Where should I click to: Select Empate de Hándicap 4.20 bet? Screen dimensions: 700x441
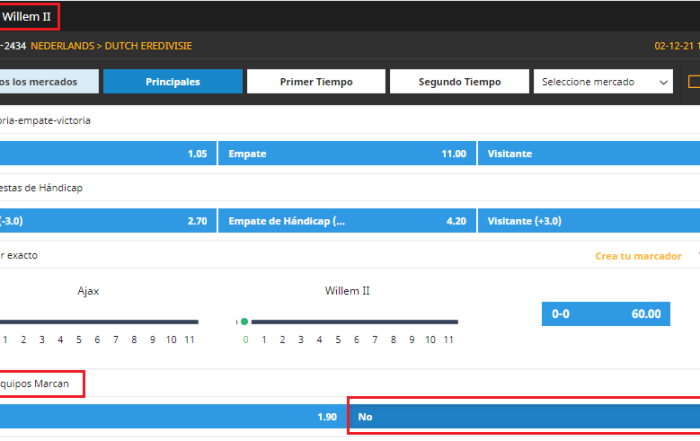(x=347, y=221)
